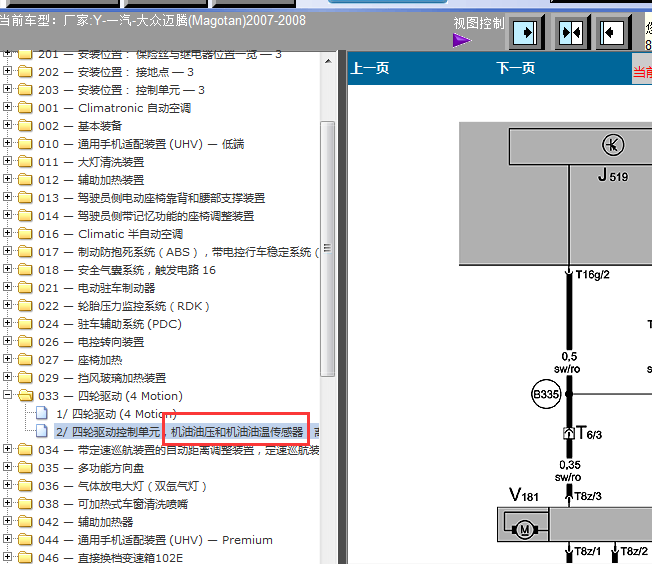Select 014 驾驶员侧带记忆功能的座椅调整装置

click(x=146, y=216)
